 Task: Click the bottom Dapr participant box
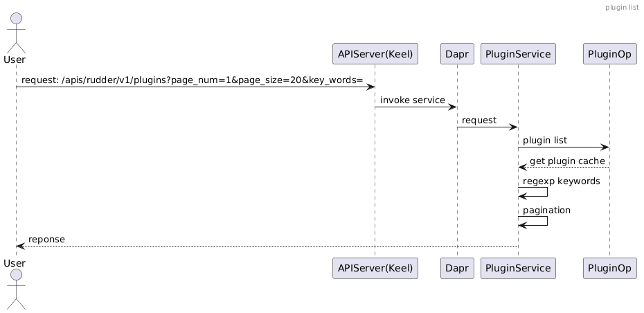456,269
